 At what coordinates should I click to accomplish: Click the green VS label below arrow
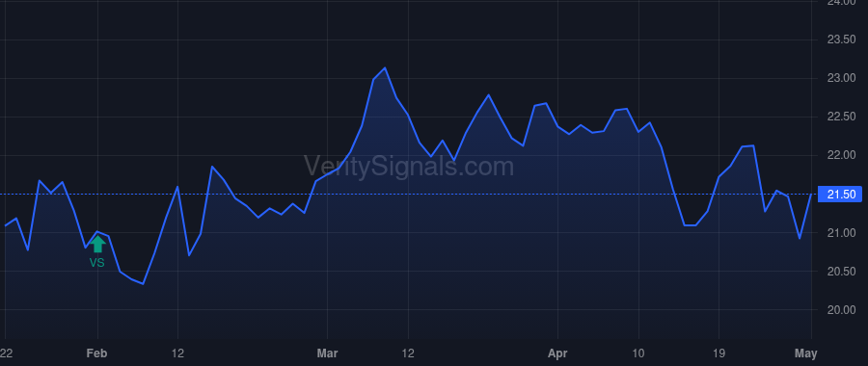pyautogui.click(x=96, y=263)
